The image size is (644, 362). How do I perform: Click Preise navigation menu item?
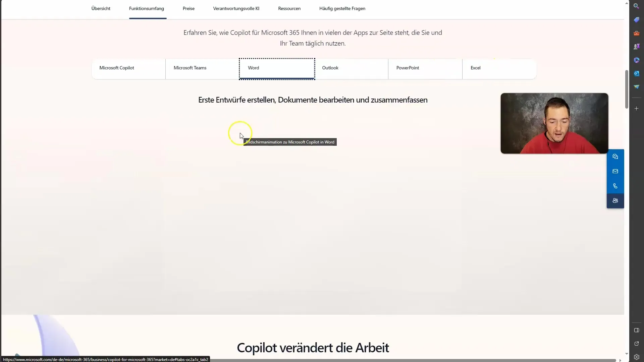pos(189,8)
